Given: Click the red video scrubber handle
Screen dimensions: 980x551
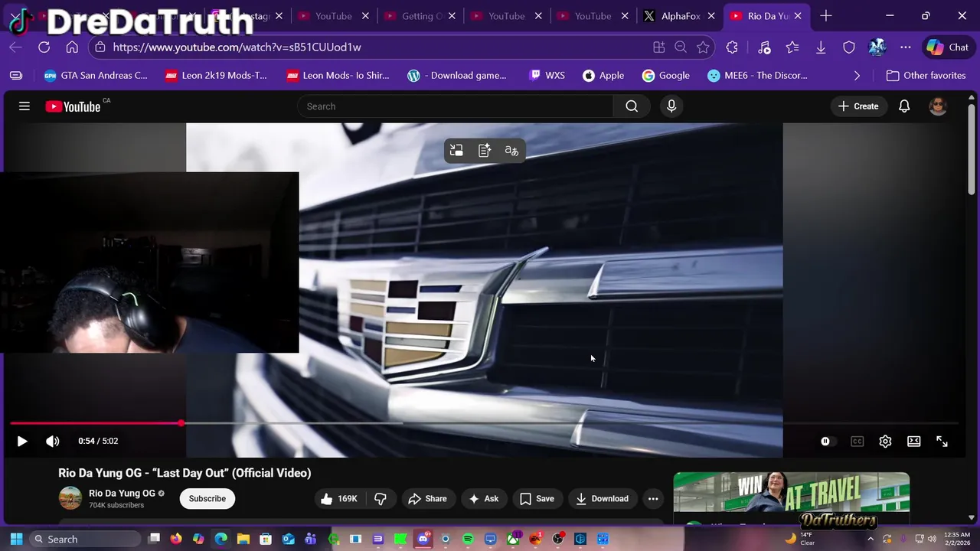Looking at the screenshot, I should (x=181, y=423).
